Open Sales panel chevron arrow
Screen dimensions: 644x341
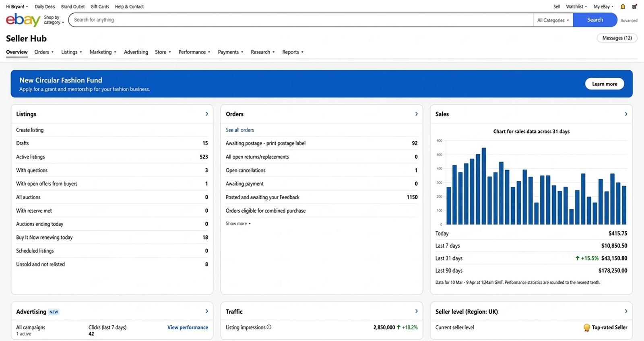(626, 114)
